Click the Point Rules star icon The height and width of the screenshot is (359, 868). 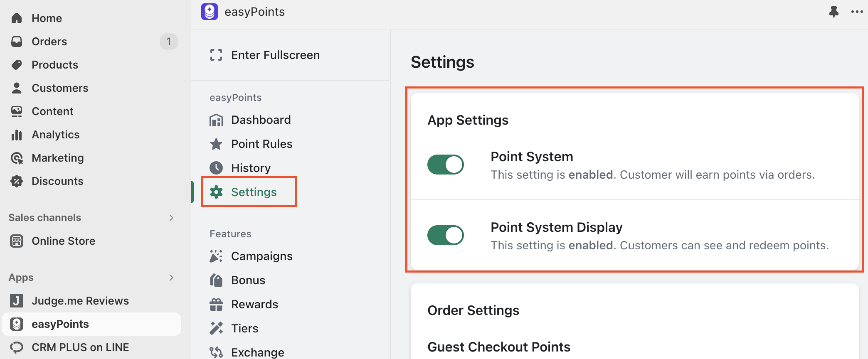pyautogui.click(x=216, y=144)
